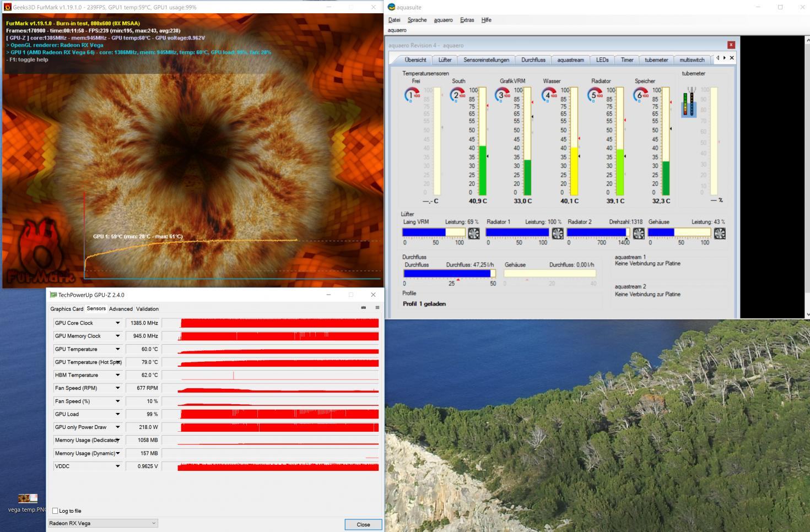Open the Hilfe menu in aquasuite

pyautogui.click(x=486, y=20)
